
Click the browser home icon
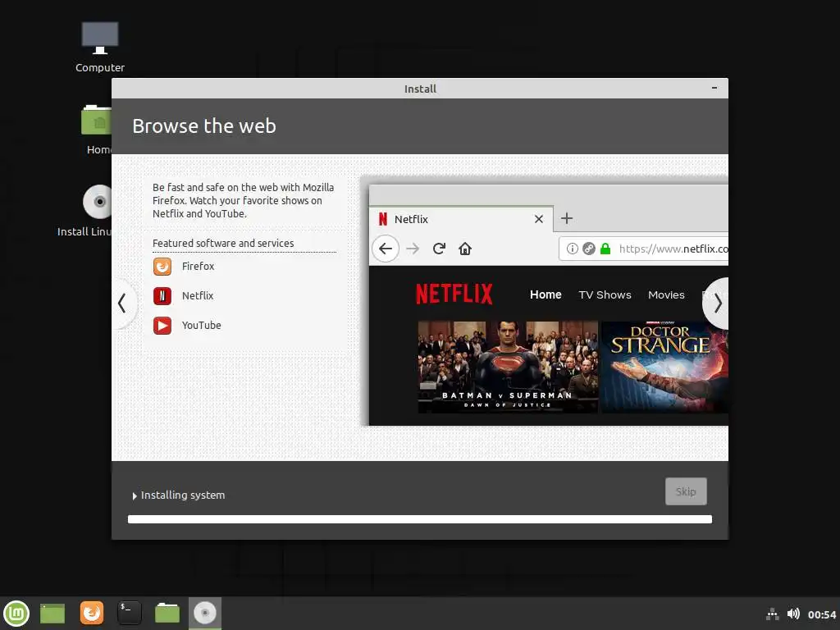(465, 249)
